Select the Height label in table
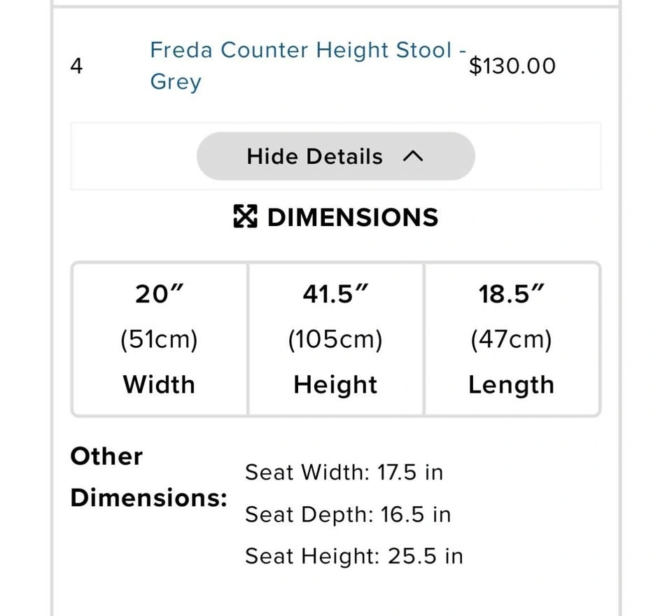The image size is (672, 616). 335,384
